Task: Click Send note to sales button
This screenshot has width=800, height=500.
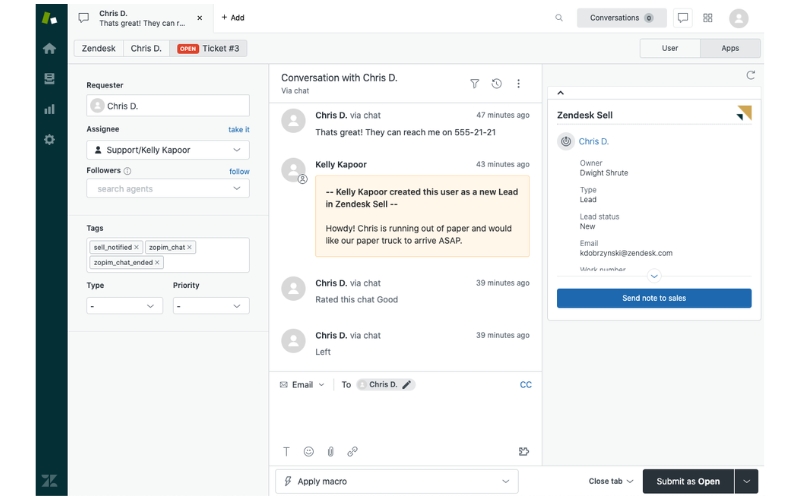Action: (654, 298)
